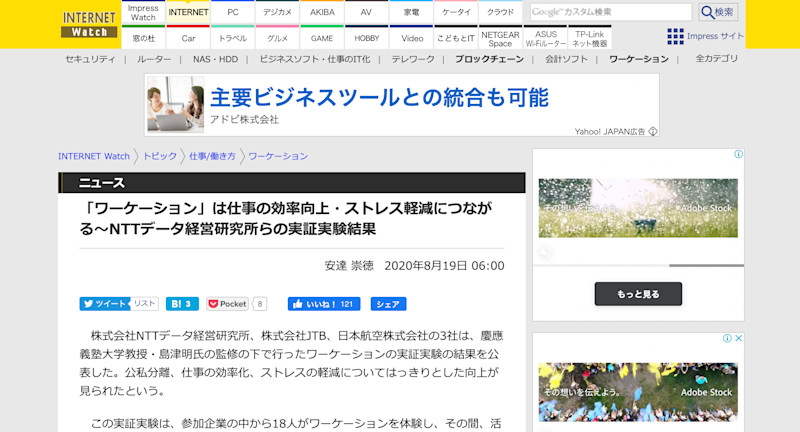Click the Twitter リスト button

[144, 303]
